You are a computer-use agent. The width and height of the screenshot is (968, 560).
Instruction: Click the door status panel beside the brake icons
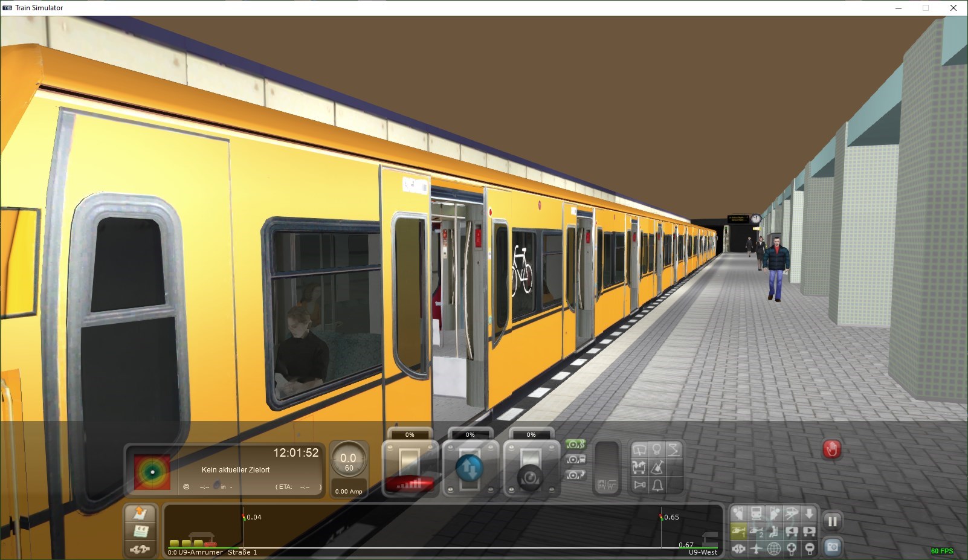click(607, 468)
